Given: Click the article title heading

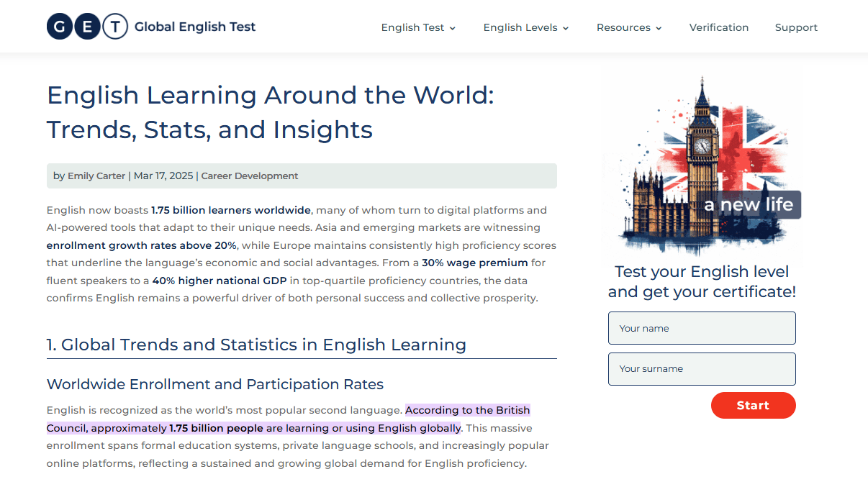Looking at the screenshot, I should pyautogui.click(x=271, y=112).
